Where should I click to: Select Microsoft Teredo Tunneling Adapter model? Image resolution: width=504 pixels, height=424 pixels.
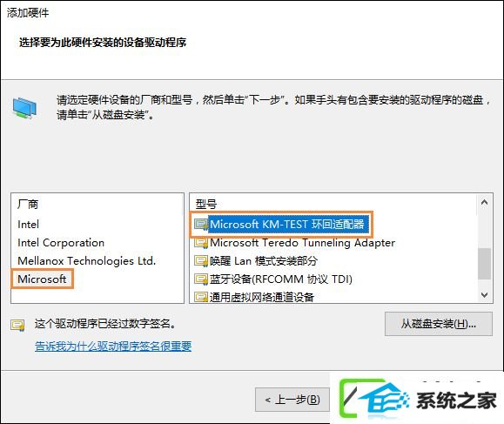pyautogui.click(x=302, y=243)
